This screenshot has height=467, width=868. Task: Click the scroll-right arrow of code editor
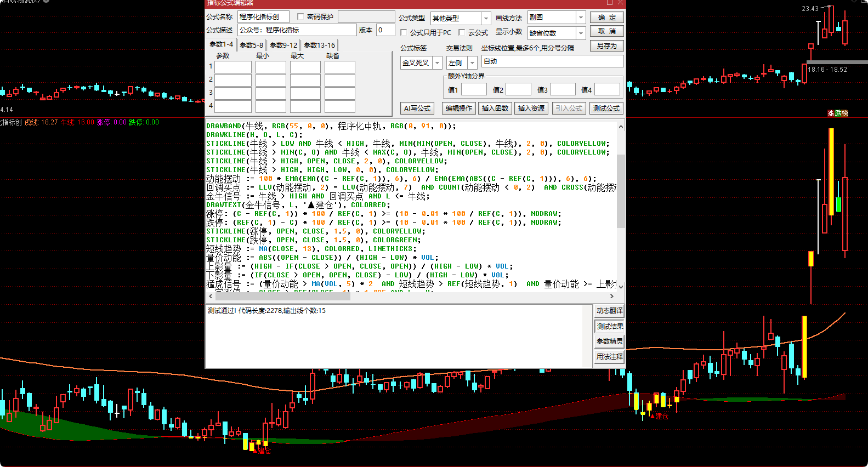coord(613,297)
